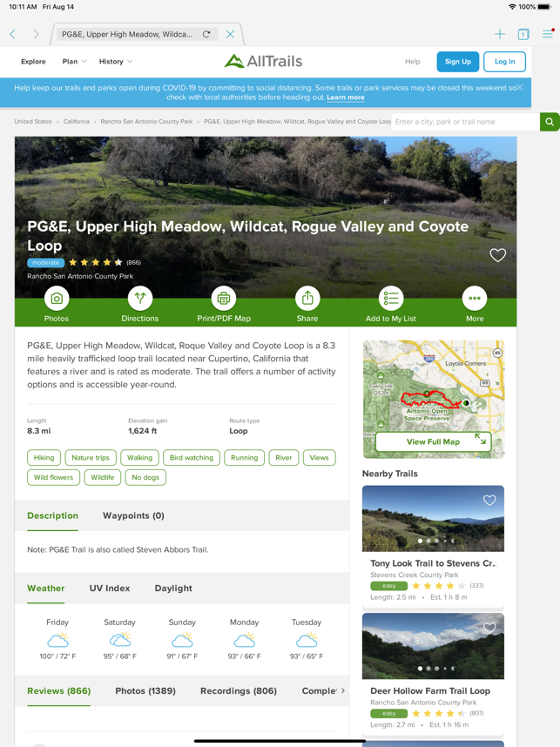This screenshot has width=560, height=747.
Task: Favorite Deer Hollow Farm Trail heart
Action: tap(489, 628)
